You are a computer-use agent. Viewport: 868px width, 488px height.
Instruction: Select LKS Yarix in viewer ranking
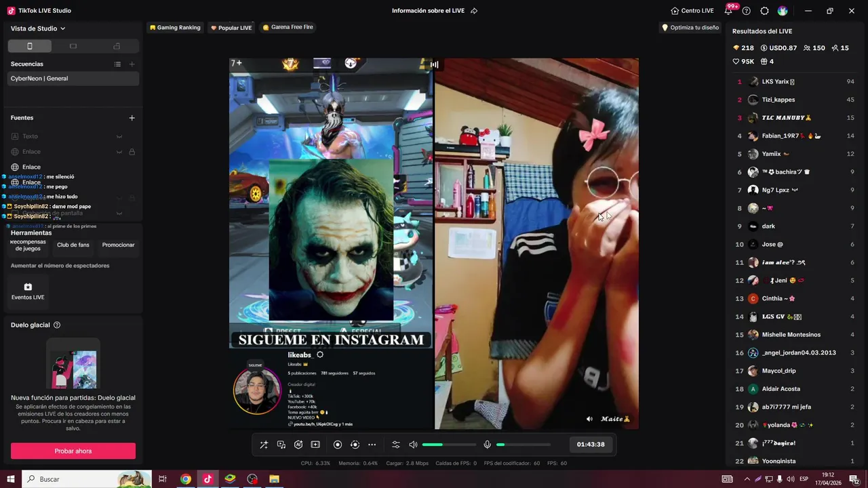pos(795,81)
